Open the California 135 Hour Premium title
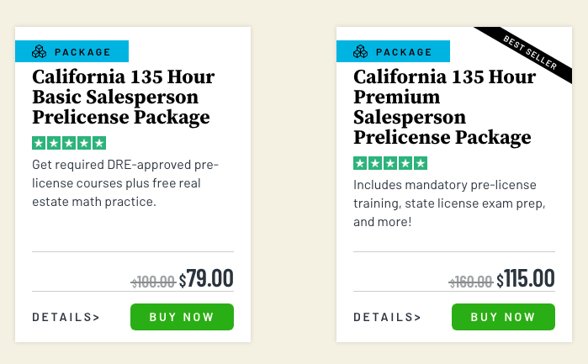The height and width of the screenshot is (364, 588). [x=444, y=107]
